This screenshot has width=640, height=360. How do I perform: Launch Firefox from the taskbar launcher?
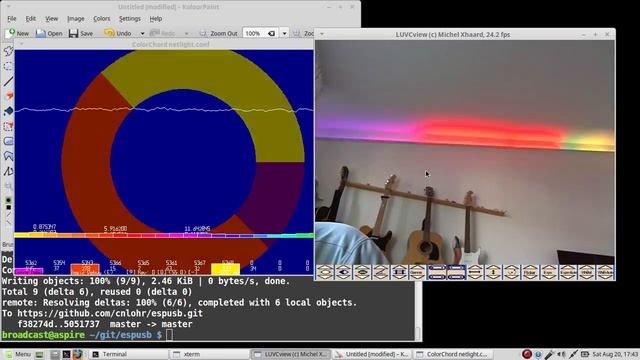[x=78, y=354]
